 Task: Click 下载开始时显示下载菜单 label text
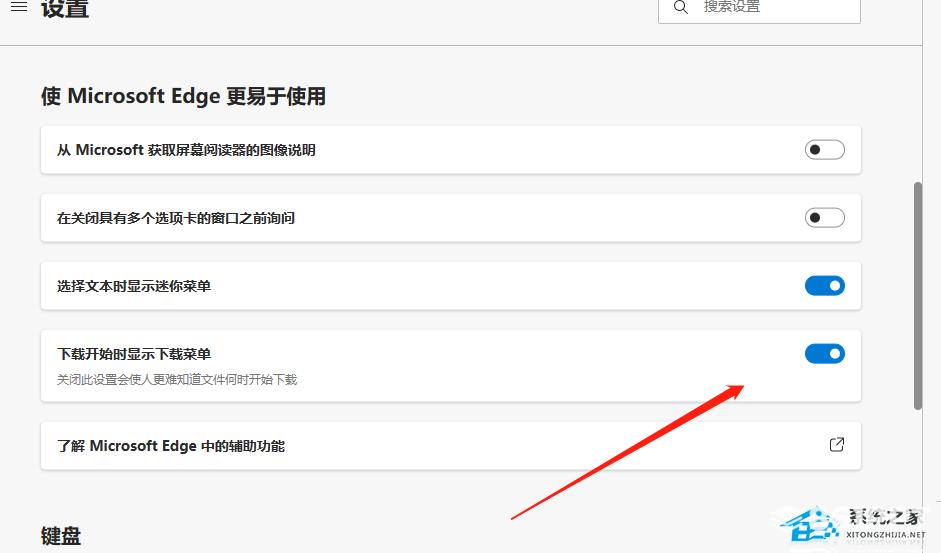coord(134,354)
